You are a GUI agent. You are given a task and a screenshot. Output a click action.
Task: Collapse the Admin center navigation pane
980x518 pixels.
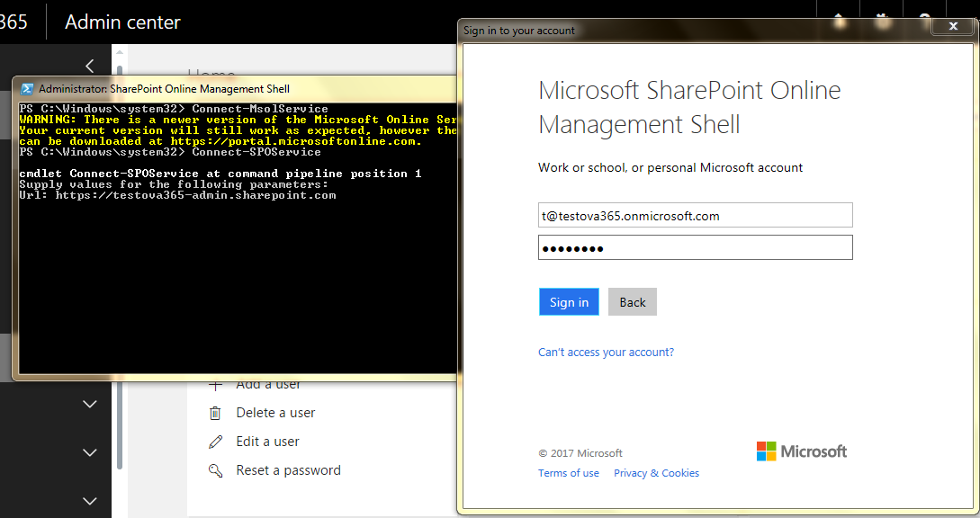click(x=90, y=66)
